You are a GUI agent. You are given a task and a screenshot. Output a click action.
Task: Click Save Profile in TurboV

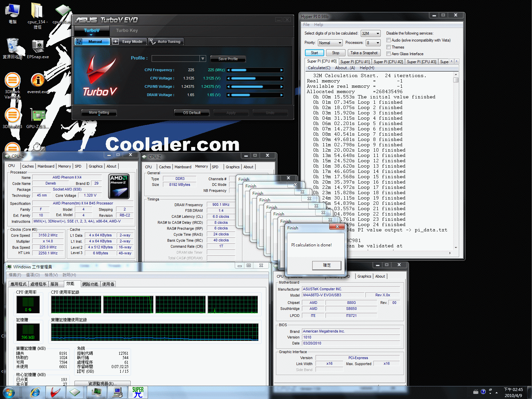[x=228, y=59]
